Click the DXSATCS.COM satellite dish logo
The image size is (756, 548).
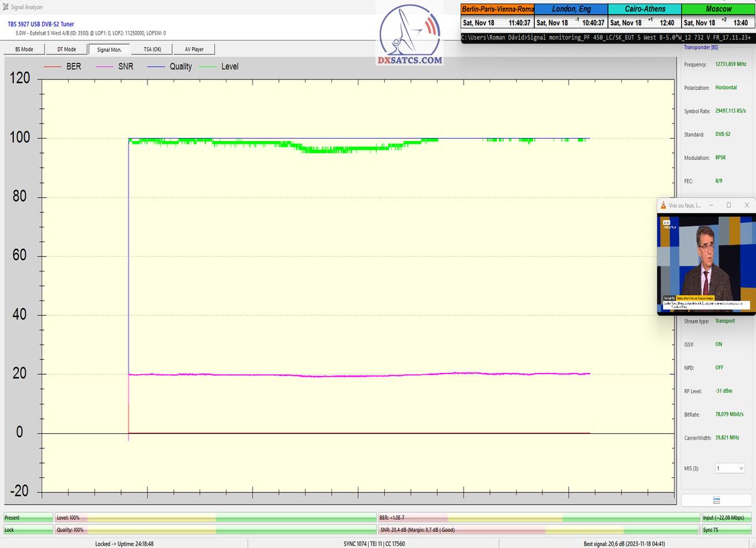pyautogui.click(x=410, y=35)
